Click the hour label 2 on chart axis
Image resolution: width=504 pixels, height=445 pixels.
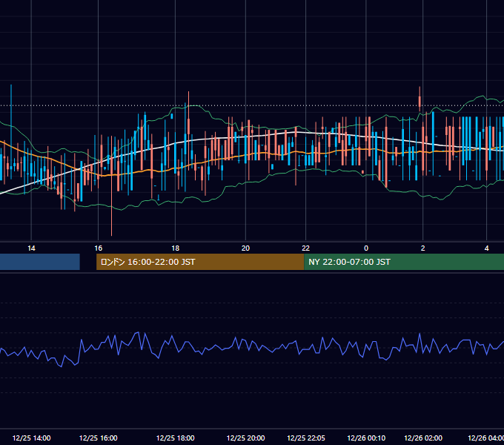422,248
